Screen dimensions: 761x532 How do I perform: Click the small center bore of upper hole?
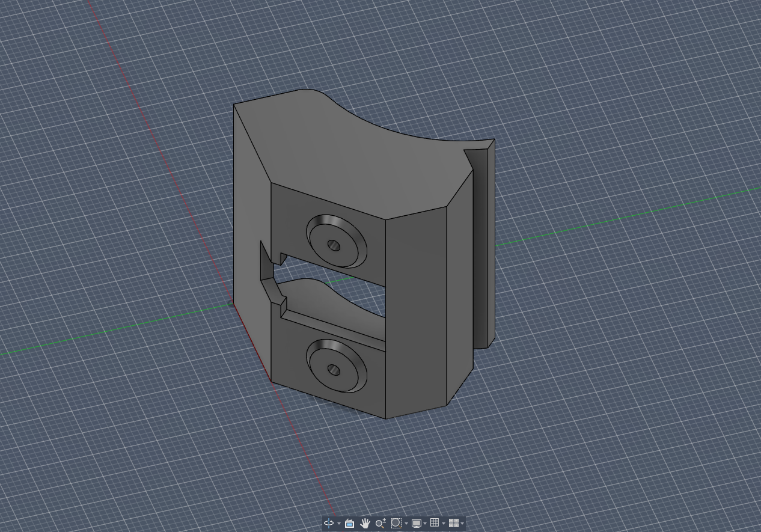click(x=334, y=245)
